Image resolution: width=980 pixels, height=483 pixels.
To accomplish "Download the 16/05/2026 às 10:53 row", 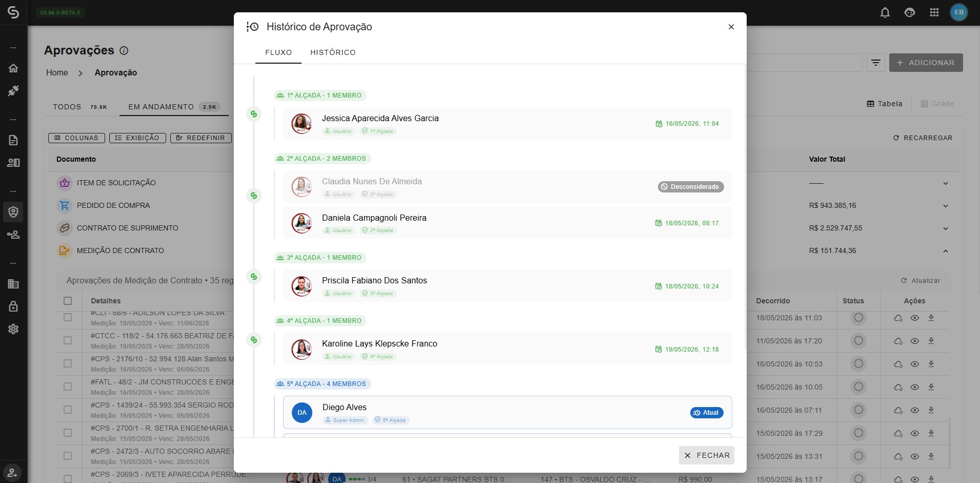I will coord(931,364).
